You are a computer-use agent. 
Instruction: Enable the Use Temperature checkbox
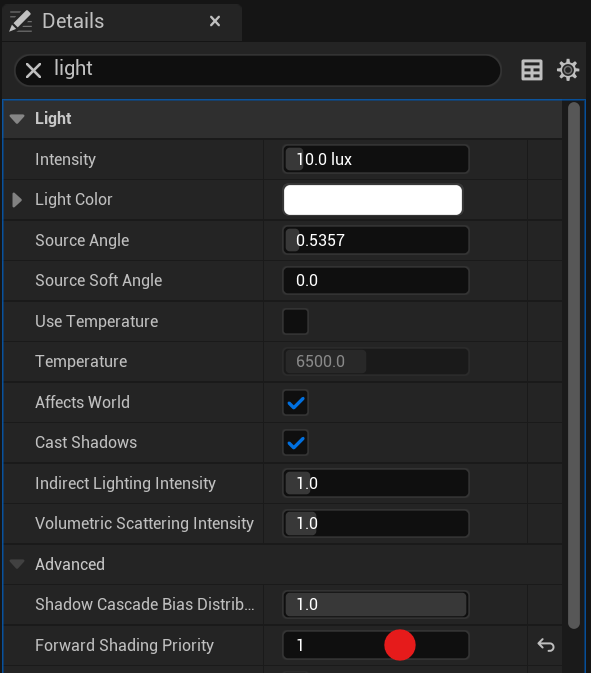[x=295, y=321]
